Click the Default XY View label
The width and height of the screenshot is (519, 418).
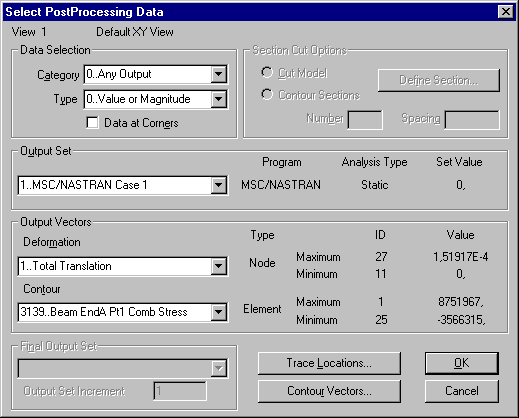pyautogui.click(x=135, y=32)
